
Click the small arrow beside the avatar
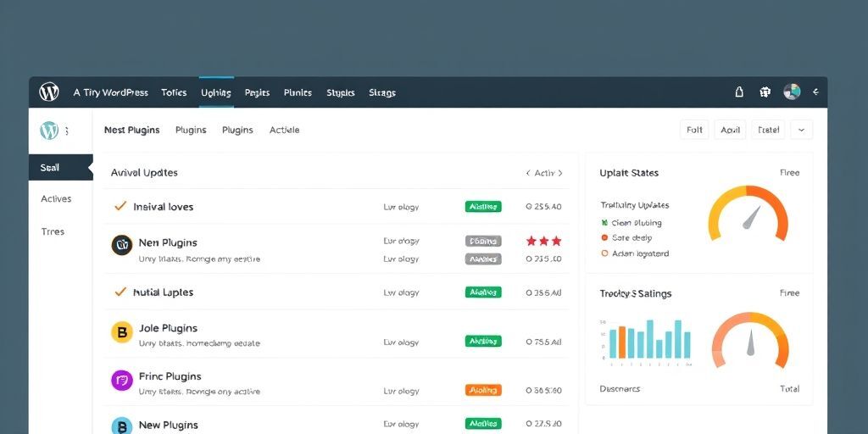click(x=816, y=92)
